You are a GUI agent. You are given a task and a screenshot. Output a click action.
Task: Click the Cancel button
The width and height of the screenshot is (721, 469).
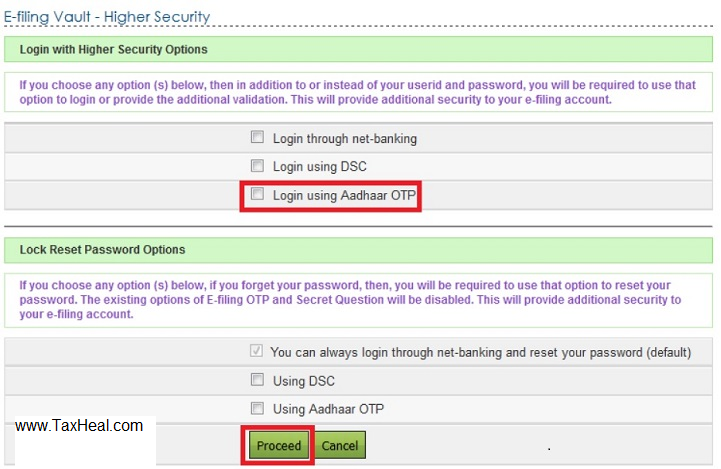coord(340,445)
